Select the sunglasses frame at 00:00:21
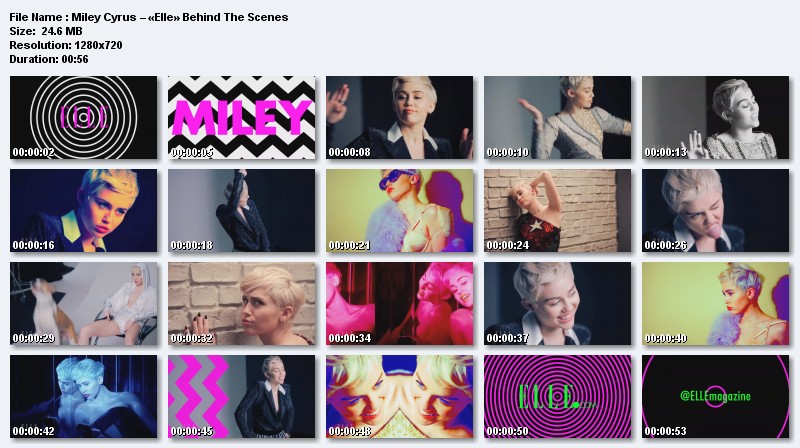 pyautogui.click(x=399, y=210)
